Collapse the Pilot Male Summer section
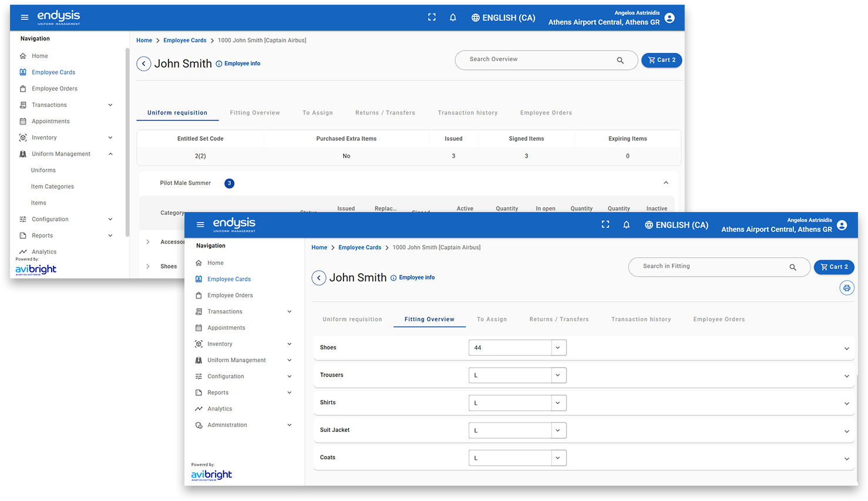Screen dimensions: 868x501 click(x=665, y=183)
